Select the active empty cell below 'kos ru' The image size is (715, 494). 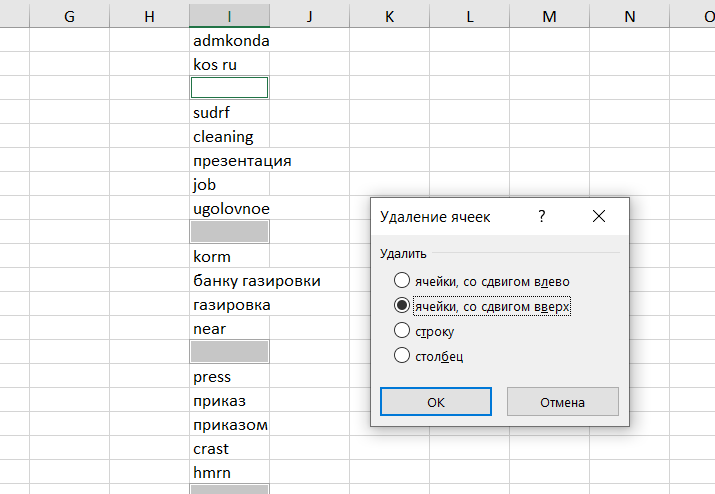[x=229, y=88]
